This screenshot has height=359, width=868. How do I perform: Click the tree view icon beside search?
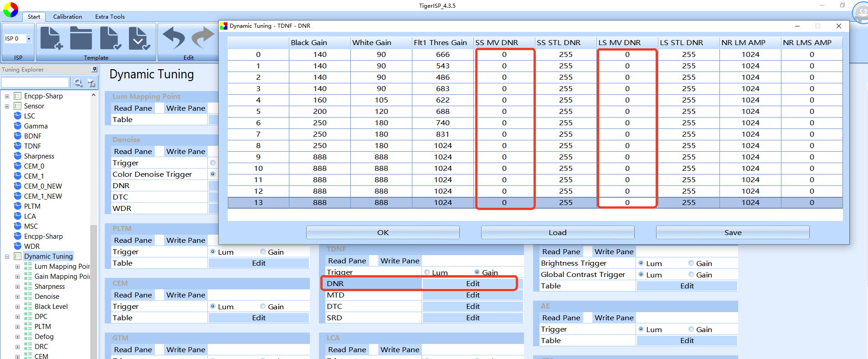(x=91, y=82)
